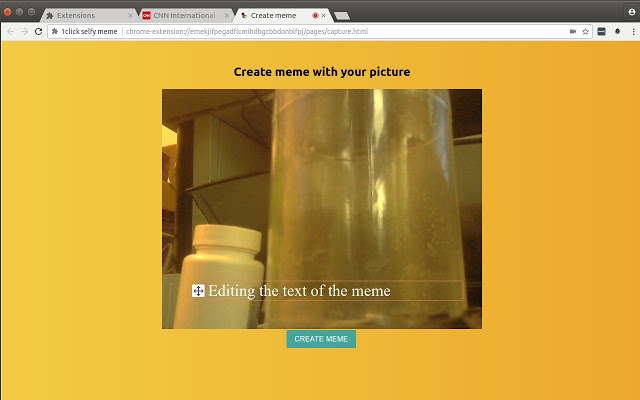Click the browser back arrow
This screenshot has height=400, width=640.
[x=10, y=32]
